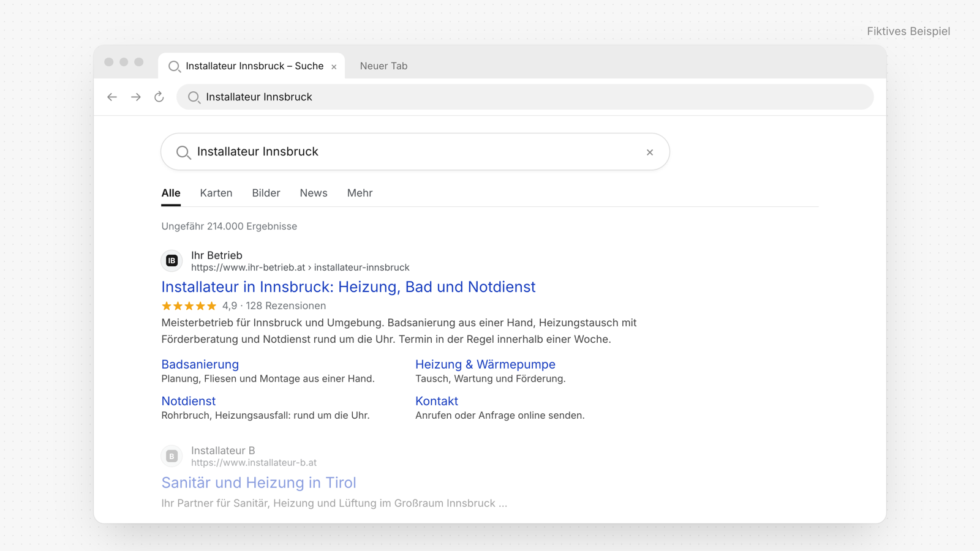Click the snippet 'Rohrbruch, Heizungsausfall: rund um die Uhr.'
The width and height of the screenshot is (980, 551).
265,416
